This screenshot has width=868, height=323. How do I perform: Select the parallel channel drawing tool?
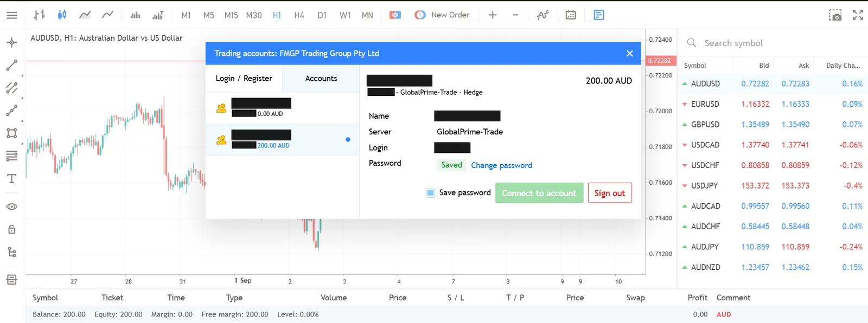[11, 88]
